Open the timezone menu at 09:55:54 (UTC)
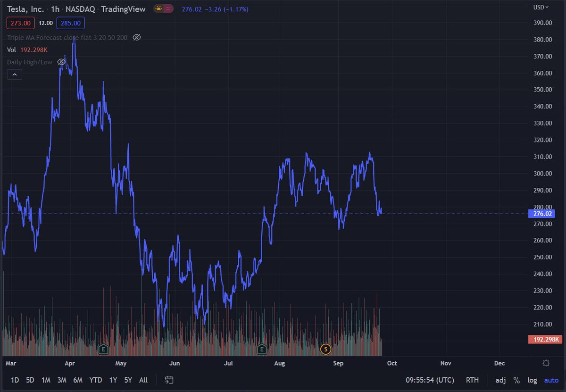 (430, 380)
